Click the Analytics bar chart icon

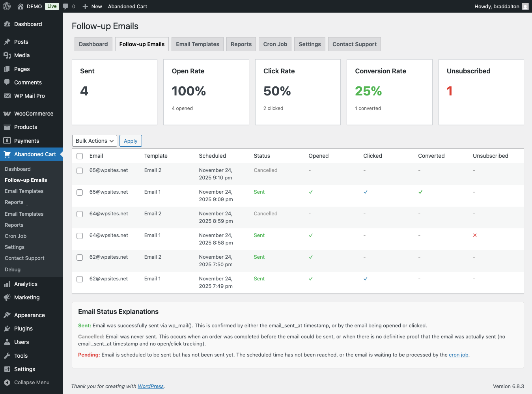coord(7,284)
